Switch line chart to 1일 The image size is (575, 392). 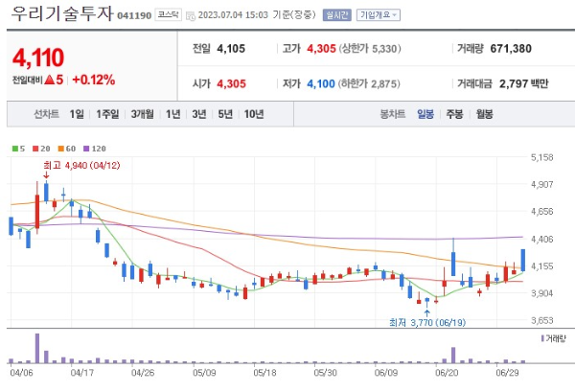click(77, 114)
